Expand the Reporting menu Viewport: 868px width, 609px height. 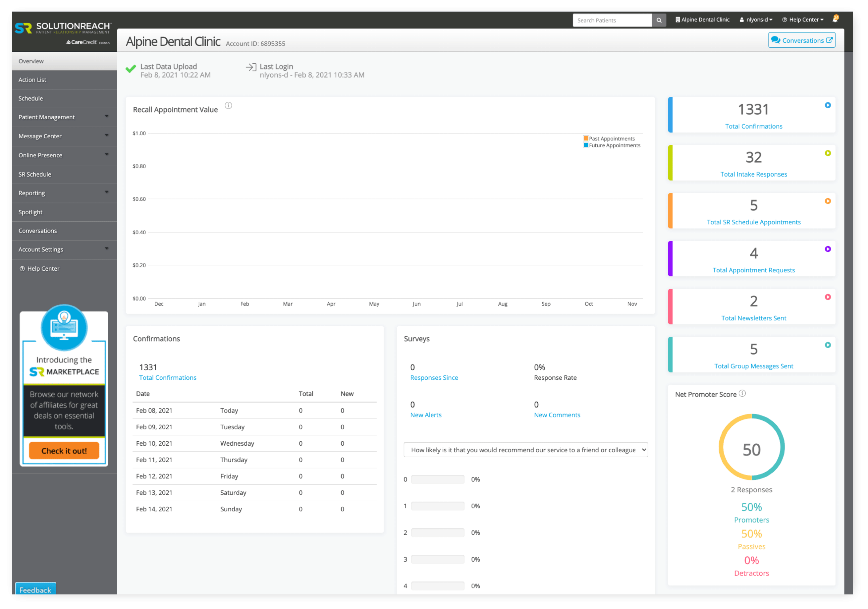(x=64, y=193)
